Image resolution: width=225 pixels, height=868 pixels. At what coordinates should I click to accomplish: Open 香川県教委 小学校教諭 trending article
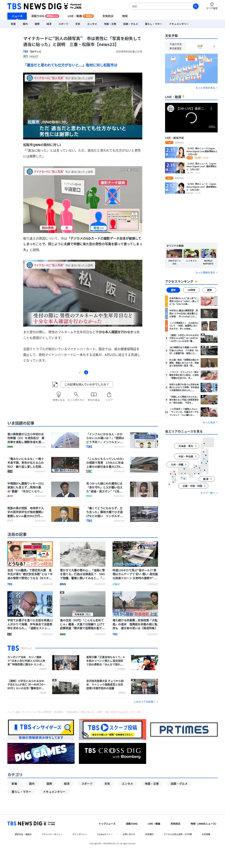tap(43, 440)
